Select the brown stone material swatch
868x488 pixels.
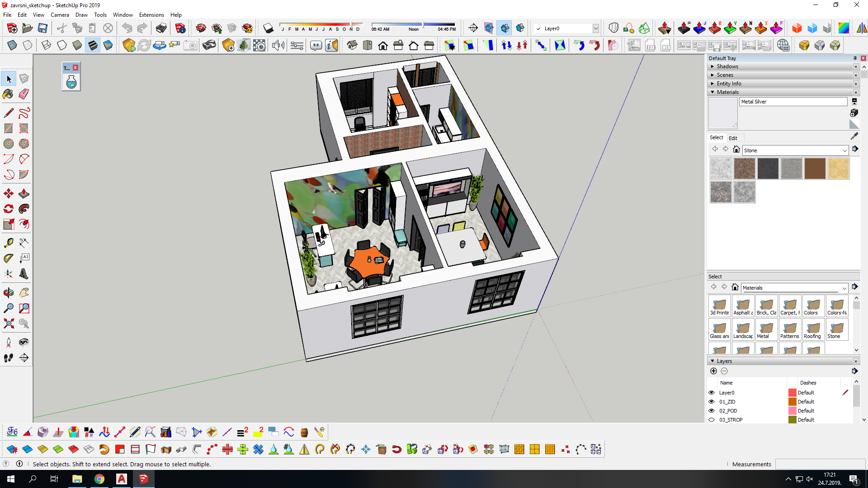click(x=815, y=169)
